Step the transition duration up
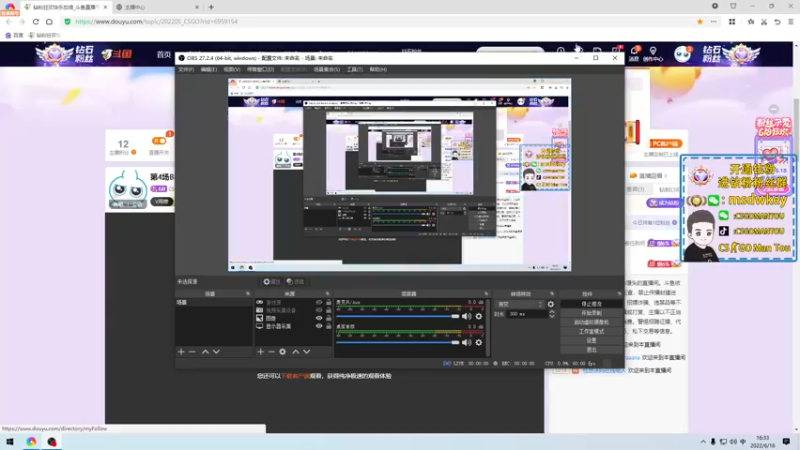The height and width of the screenshot is (450, 800). point(552,312)
